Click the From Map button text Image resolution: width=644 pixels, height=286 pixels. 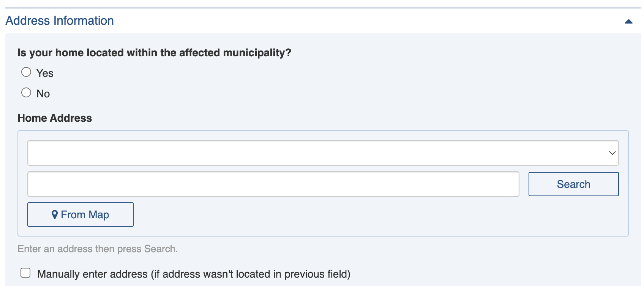[85, 215]
